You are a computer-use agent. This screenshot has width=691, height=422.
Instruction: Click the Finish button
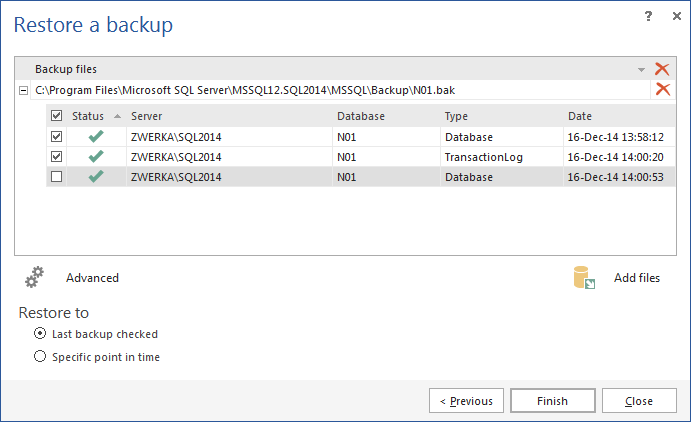coord(552,401)
